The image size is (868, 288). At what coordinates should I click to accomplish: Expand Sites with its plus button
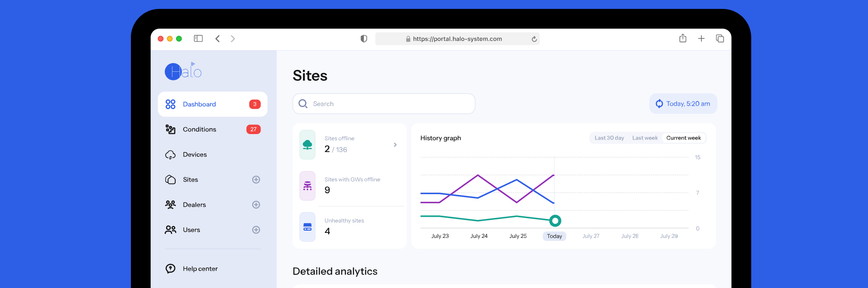(x=256, y=180)
